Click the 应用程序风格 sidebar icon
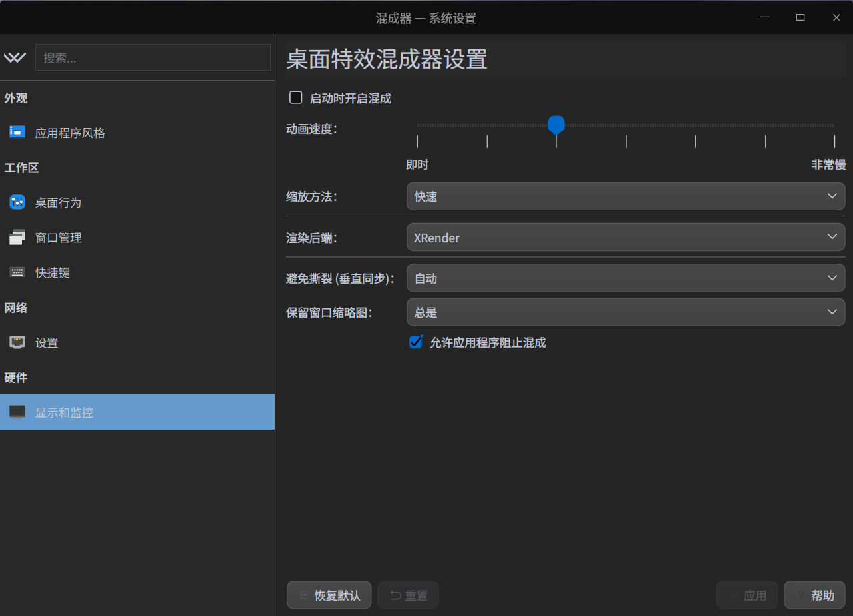Viewport: 853px width, 616px height. pyautogui.click(x=17, y=133)
